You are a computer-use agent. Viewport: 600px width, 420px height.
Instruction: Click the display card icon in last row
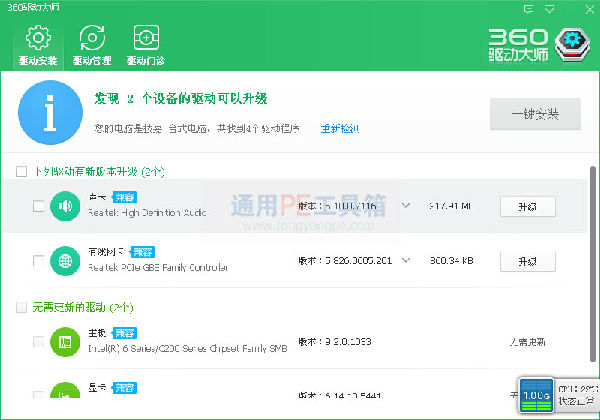click(65, 390)
